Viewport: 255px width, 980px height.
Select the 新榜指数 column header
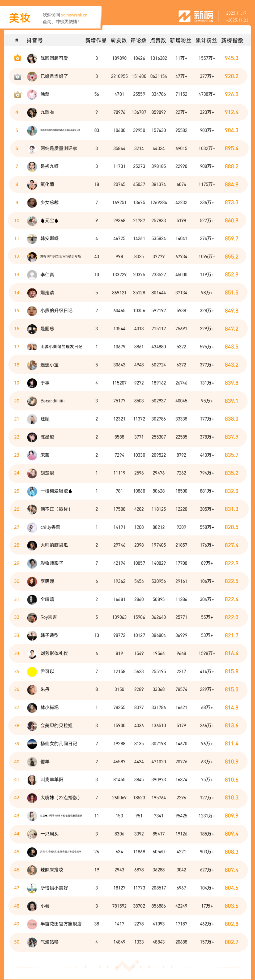[232, 40]
